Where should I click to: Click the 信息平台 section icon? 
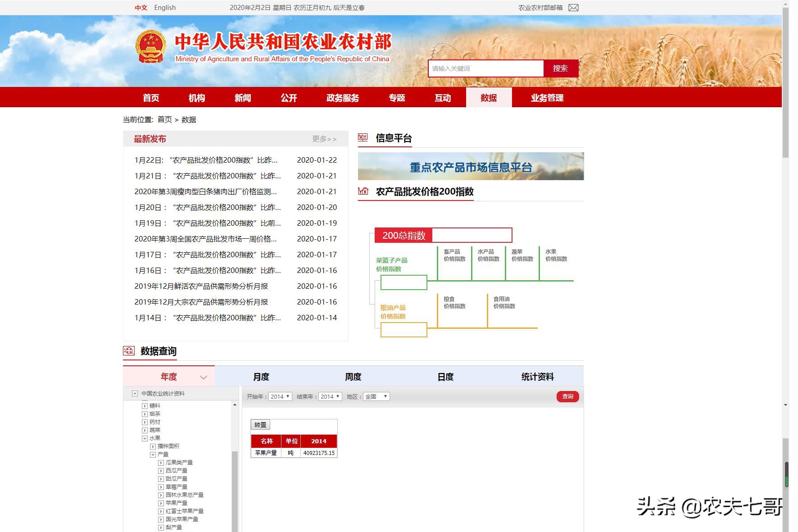(363, 137)
